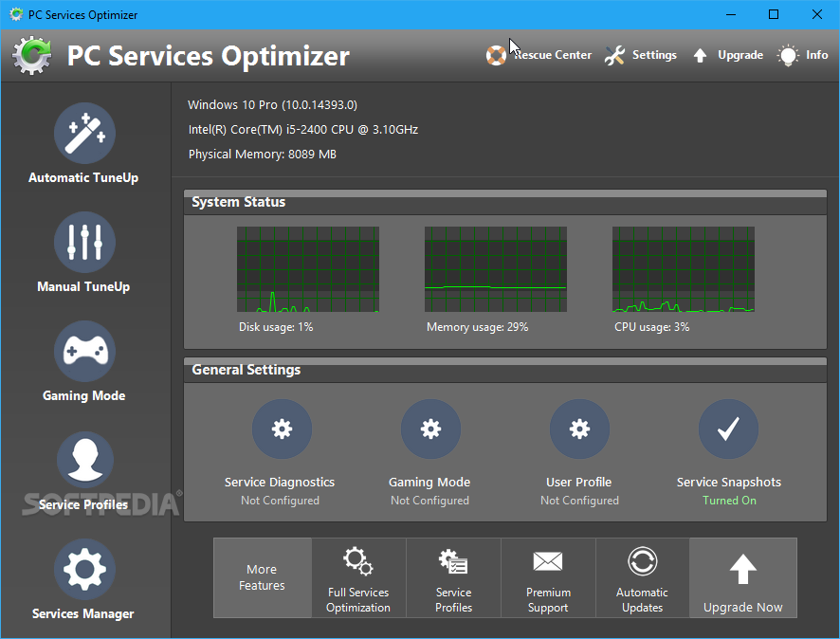
Task: Configure User Profile gear circle
Action: (x=579, y=429)
